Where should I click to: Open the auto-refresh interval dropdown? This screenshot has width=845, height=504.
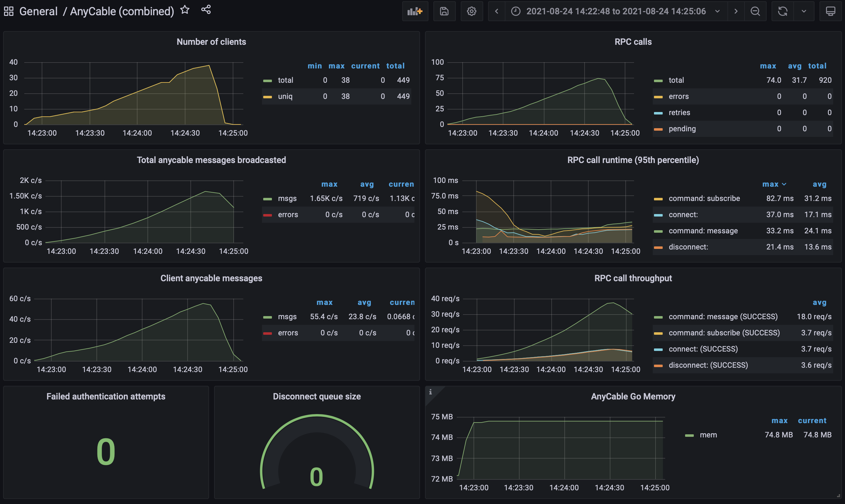[x=804, y=11]
